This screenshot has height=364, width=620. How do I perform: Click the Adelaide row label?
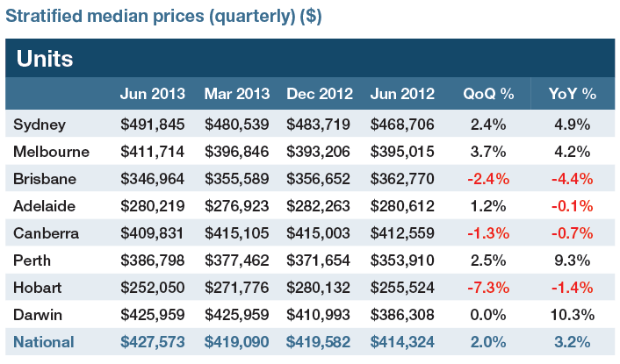tap(46, 206)
